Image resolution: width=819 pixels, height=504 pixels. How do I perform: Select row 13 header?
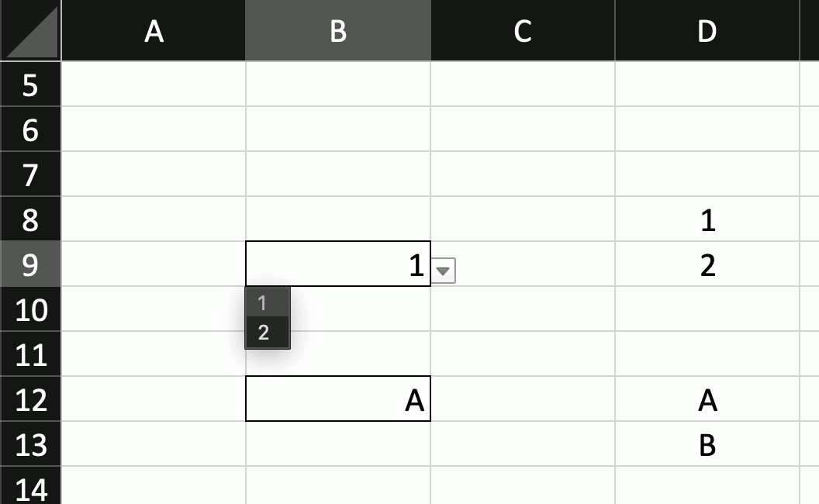30,444
